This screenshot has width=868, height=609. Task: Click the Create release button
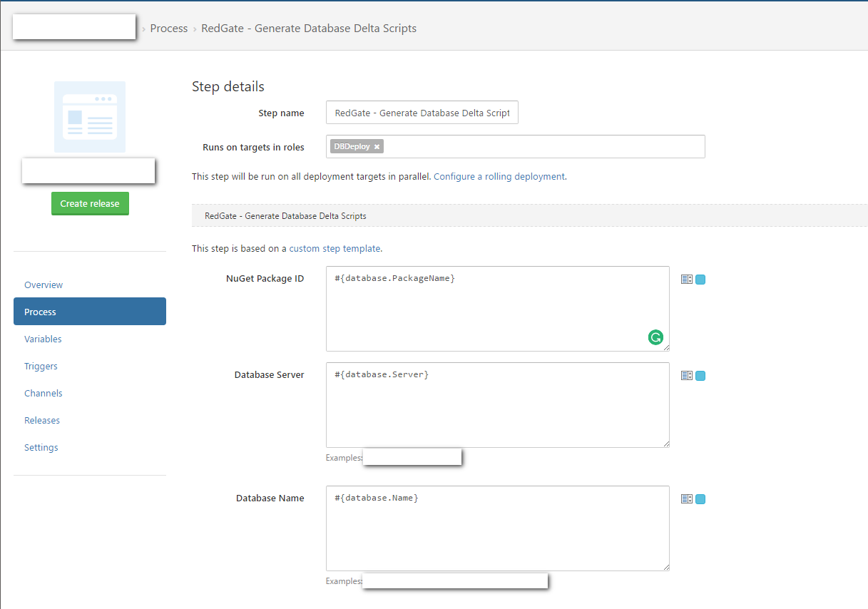[x=90, y=203]
